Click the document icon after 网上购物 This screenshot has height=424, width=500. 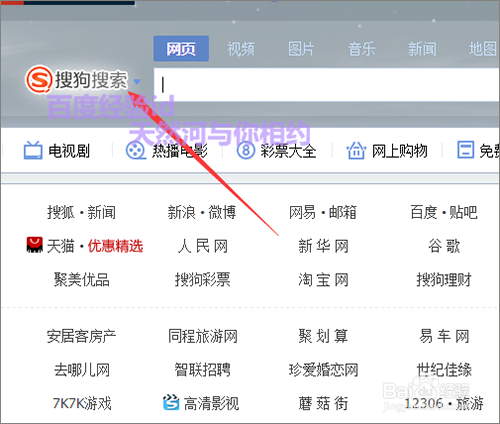tap(465, 150)
